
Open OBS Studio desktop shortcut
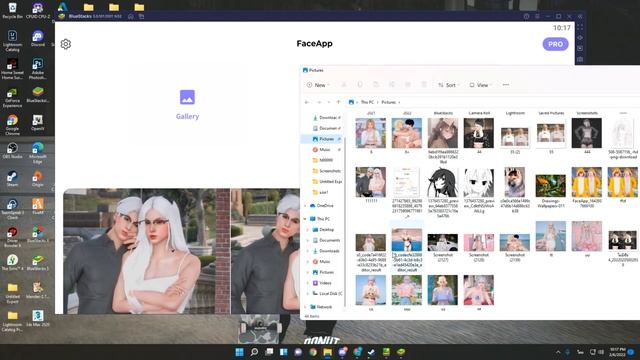pos(12,151)
